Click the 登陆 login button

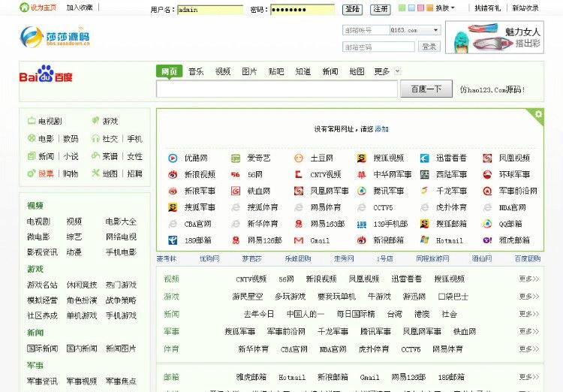tap(353, 9)
